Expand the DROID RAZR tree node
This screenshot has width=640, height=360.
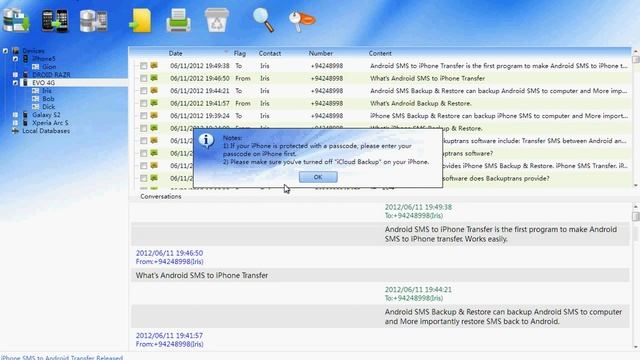(15, 75)
